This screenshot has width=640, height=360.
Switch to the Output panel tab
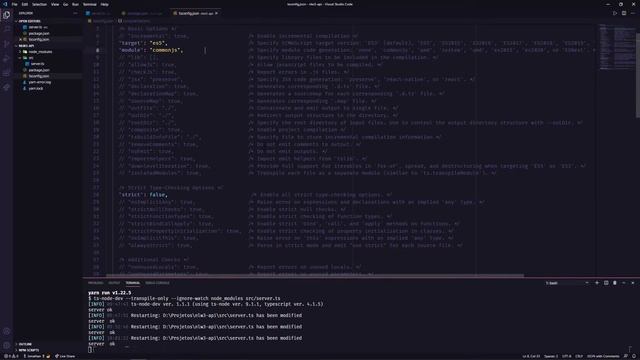(x=114, y=283)
